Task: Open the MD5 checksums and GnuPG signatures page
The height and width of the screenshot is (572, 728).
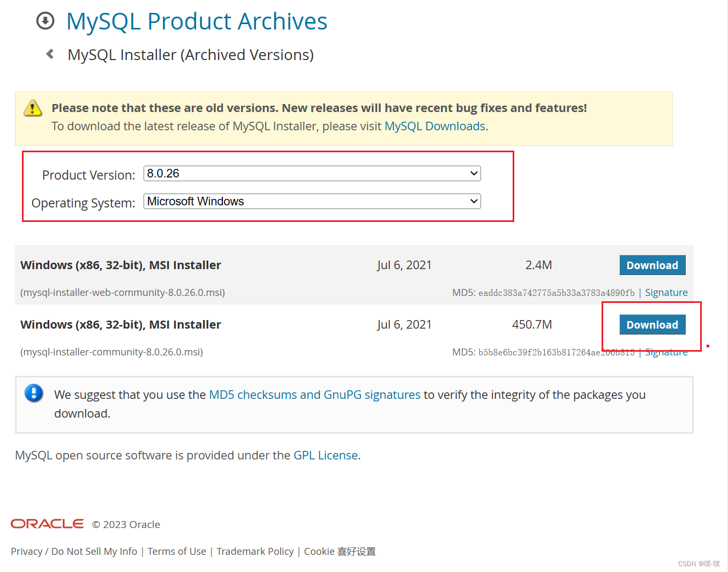Action: tap(314, 395)
